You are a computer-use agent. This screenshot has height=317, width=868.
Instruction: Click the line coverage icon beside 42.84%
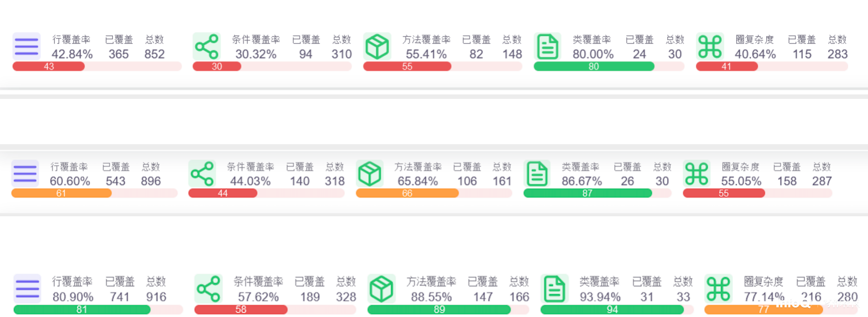(x=26, y=47)
